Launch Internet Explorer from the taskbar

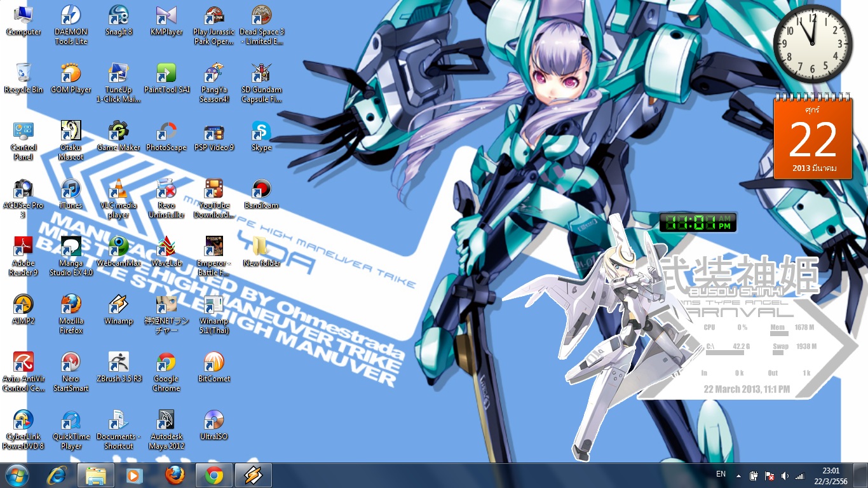coord(57,475)
